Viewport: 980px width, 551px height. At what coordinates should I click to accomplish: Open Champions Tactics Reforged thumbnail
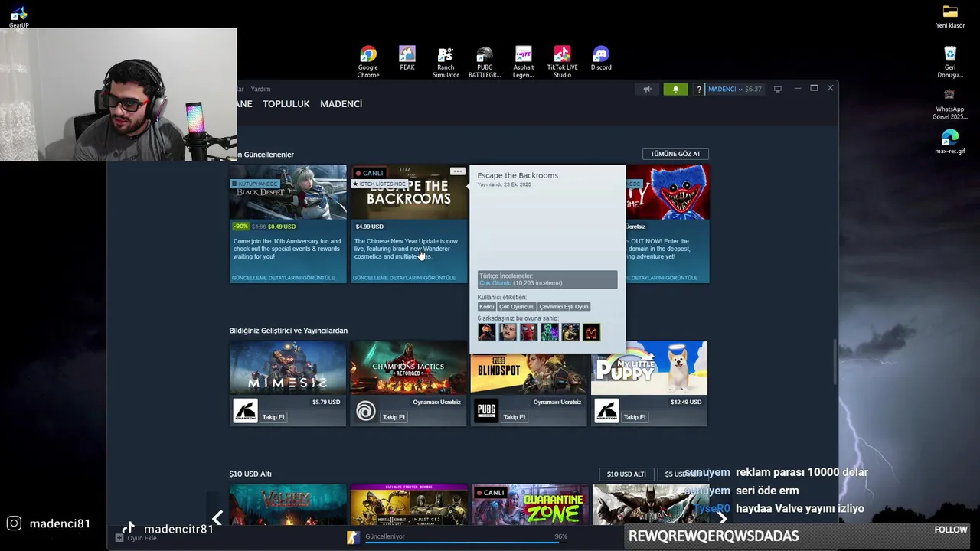(x=408, y=367)
